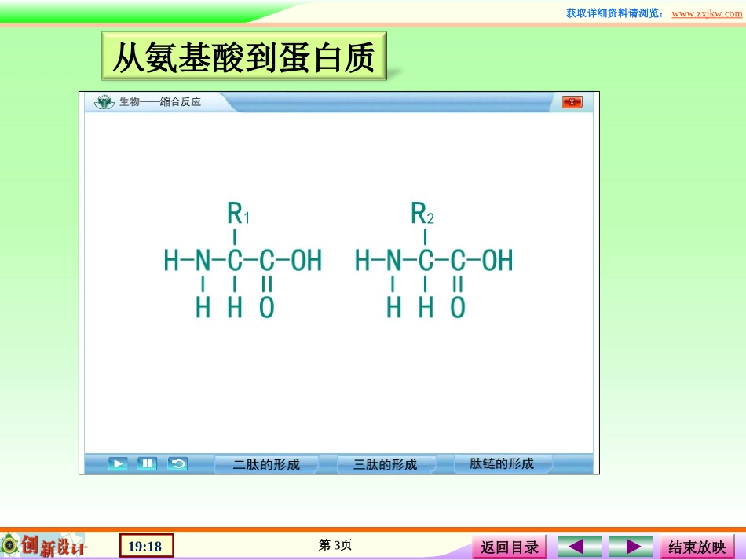
Task: Go to next slide with right arrow
Action: pyautogui.click(x=631, y=546)
